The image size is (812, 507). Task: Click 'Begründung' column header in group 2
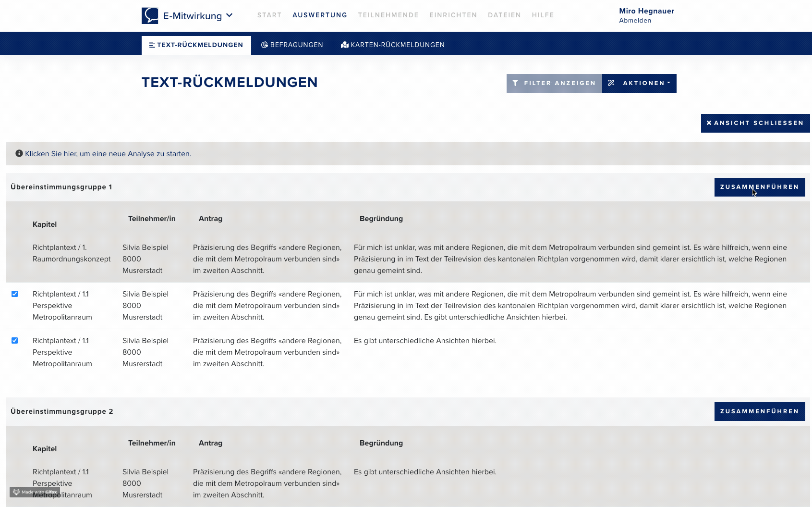[381, 443]
